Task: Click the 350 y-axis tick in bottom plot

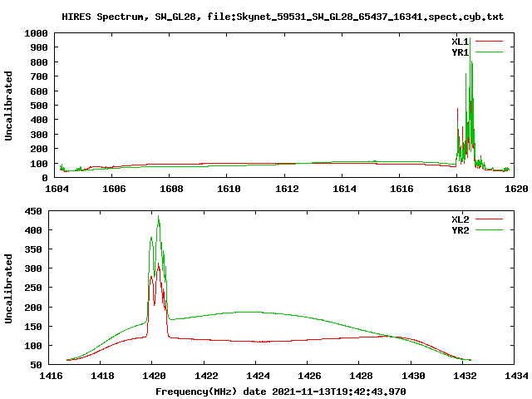Action: click(33, 249)
